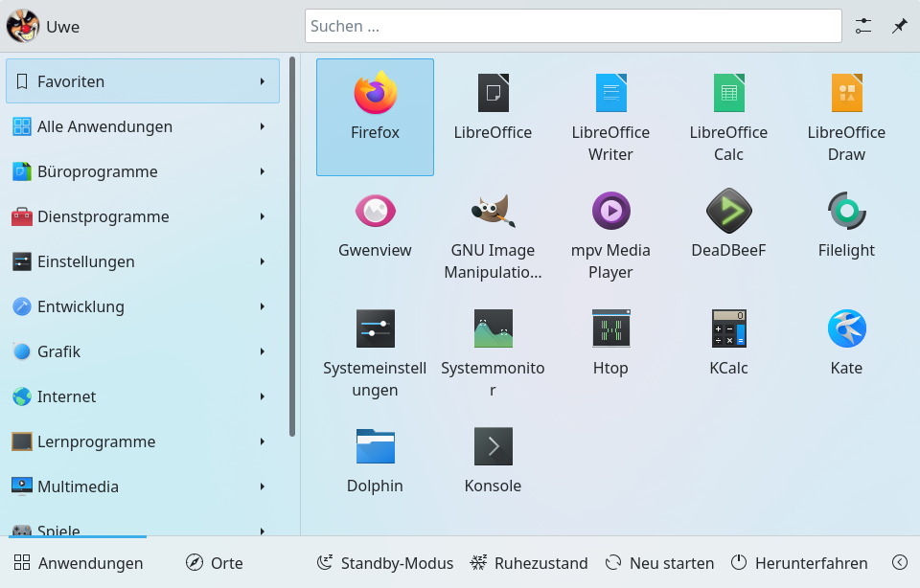
Task: Pin the launcher open
Action: tap(899, 26)
